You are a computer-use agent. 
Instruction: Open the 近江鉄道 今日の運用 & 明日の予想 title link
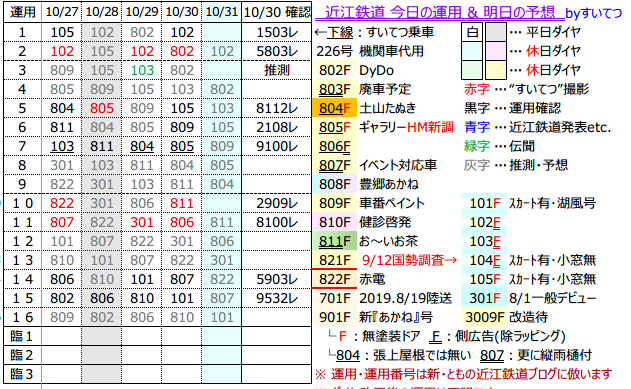[x=439, y=12]
